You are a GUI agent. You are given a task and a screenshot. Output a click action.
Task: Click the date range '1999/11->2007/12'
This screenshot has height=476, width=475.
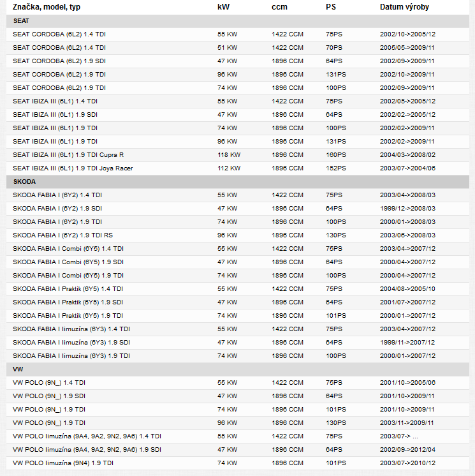pyautogui.click(x=407, y=342)
